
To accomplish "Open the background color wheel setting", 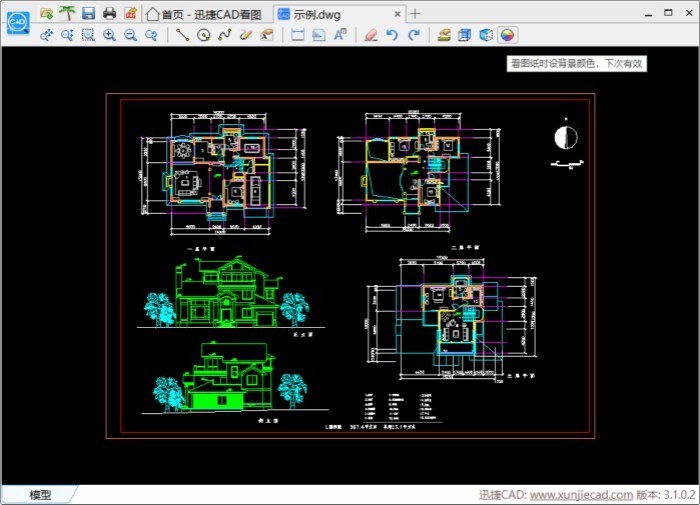I will [508, 35].
